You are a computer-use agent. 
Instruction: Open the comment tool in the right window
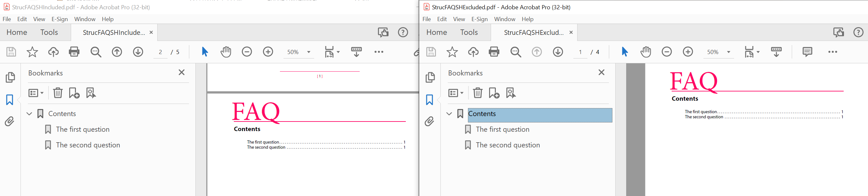[x=808, y=52]
